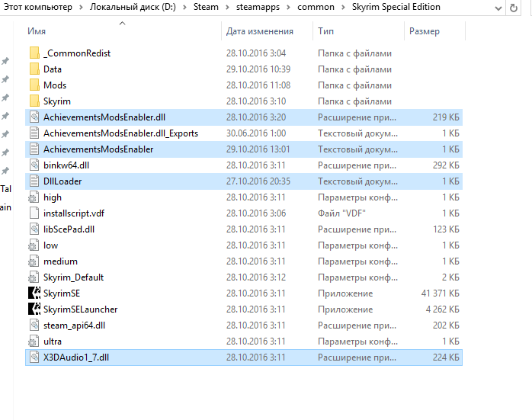Select the Mods folder name

[55, 85]
